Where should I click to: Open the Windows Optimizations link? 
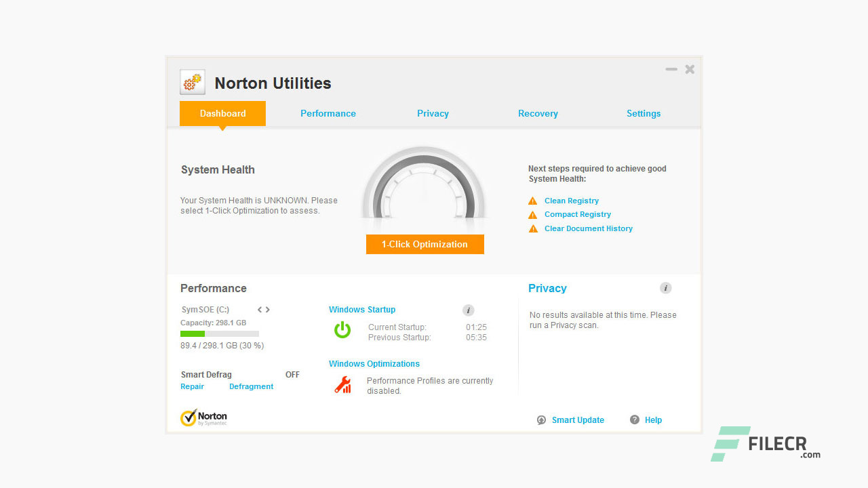pyautogui.click(x=374, y=364)
